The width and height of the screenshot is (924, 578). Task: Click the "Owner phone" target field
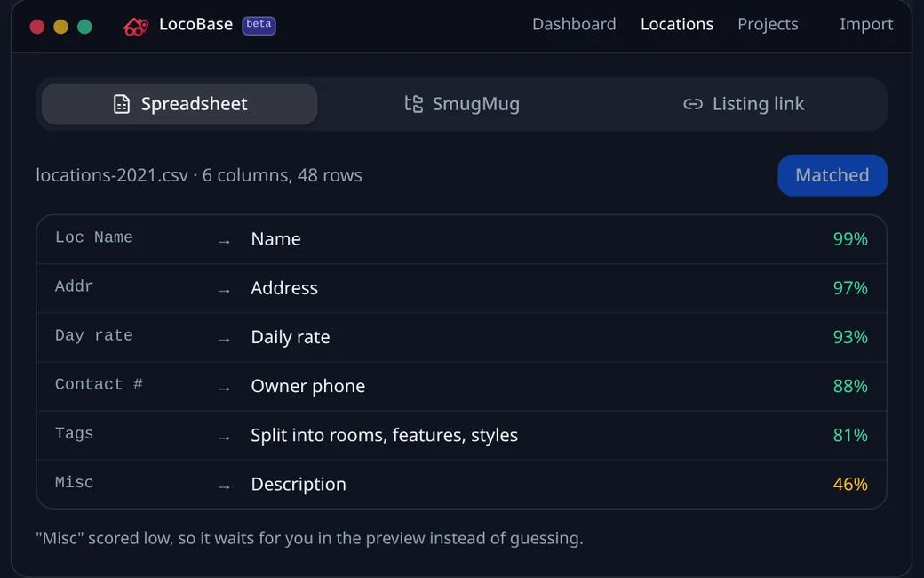tap(308, 386)
